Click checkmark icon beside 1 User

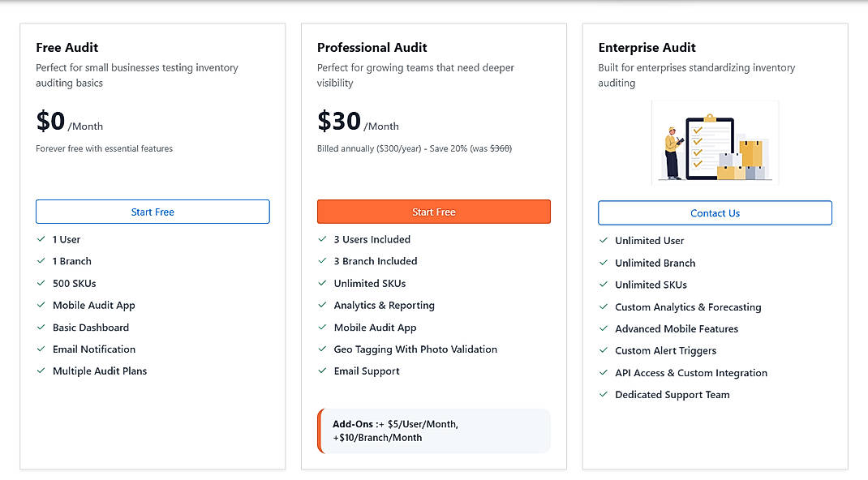click(41, 239)
